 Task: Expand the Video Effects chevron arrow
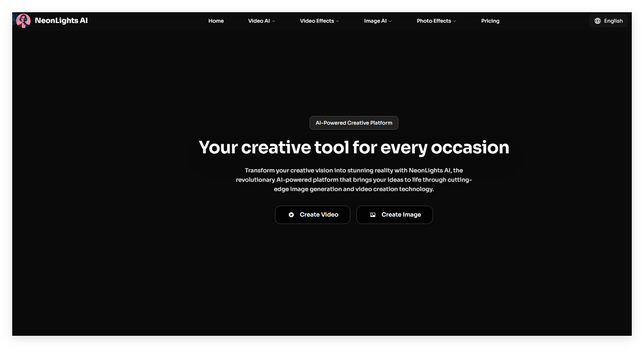click(x=338, y=21)
